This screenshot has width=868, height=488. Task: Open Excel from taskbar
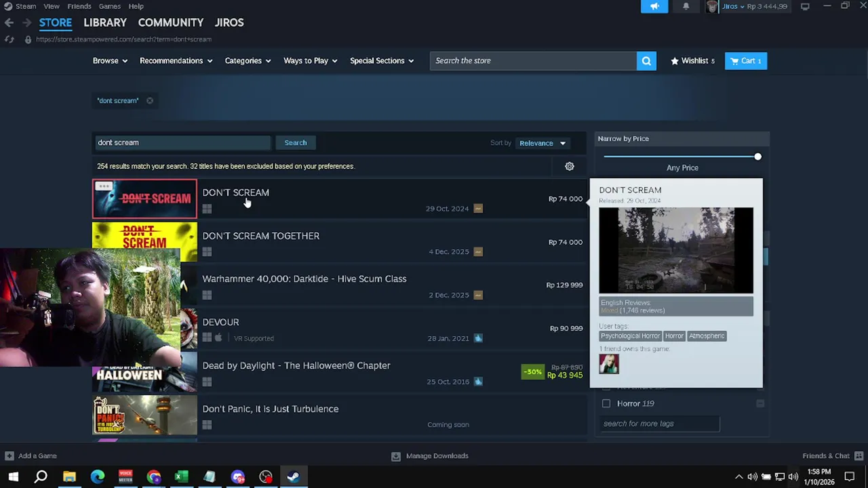click(x=182, y=476)
